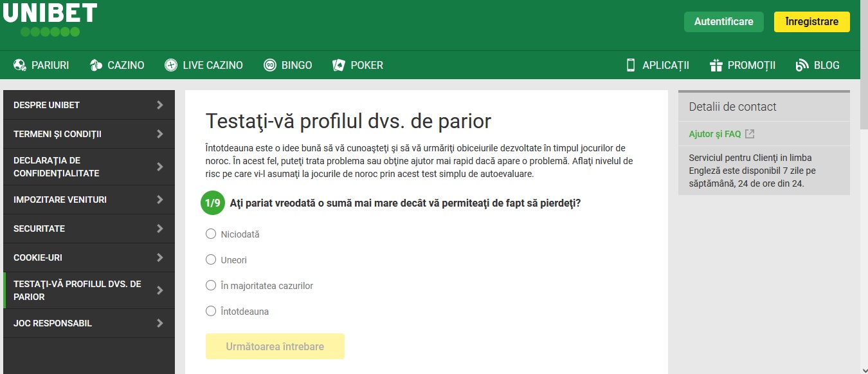The width and height of the screenshot is (868, 374).
Task: Expand the Securitate chevron arrow
Action: [x=160, y=229]
